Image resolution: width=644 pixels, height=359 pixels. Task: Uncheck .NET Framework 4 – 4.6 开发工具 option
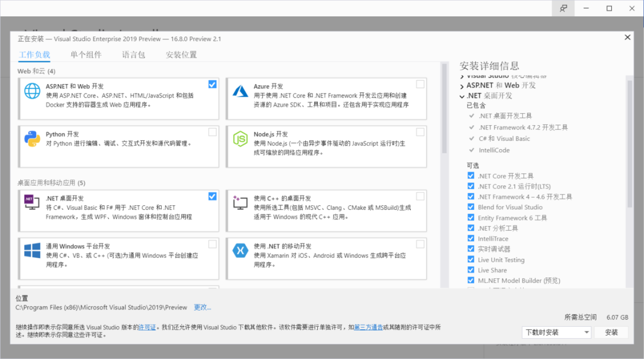tap(470, 197)
